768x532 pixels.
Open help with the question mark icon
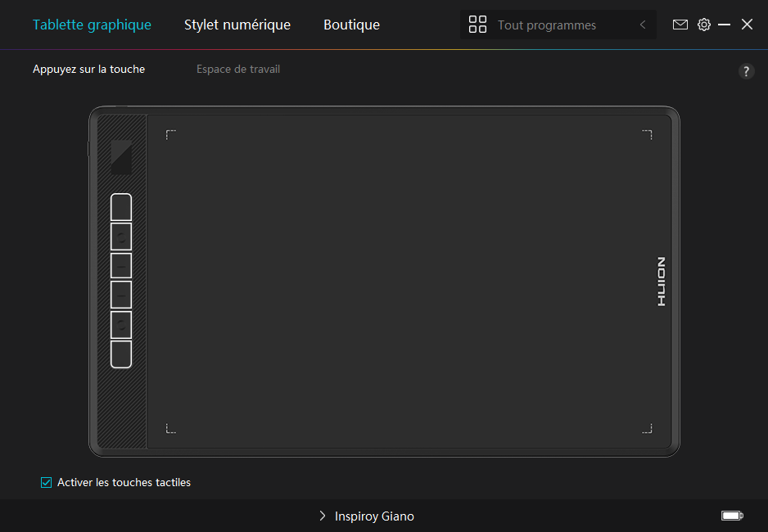click(x=746, y=71)
